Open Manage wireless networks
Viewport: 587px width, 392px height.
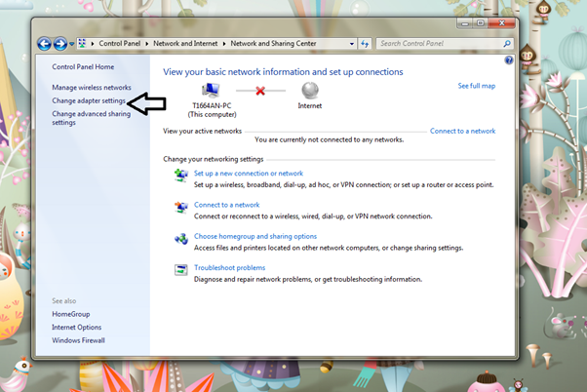click(x=92, y=88)
